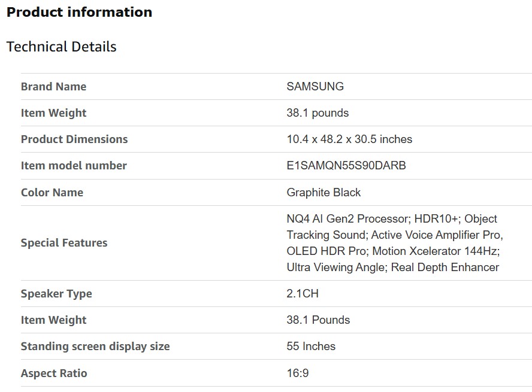This screenshot has height=392, width=532.
Task: Click the Item model number label
Action: pos(74,166)
